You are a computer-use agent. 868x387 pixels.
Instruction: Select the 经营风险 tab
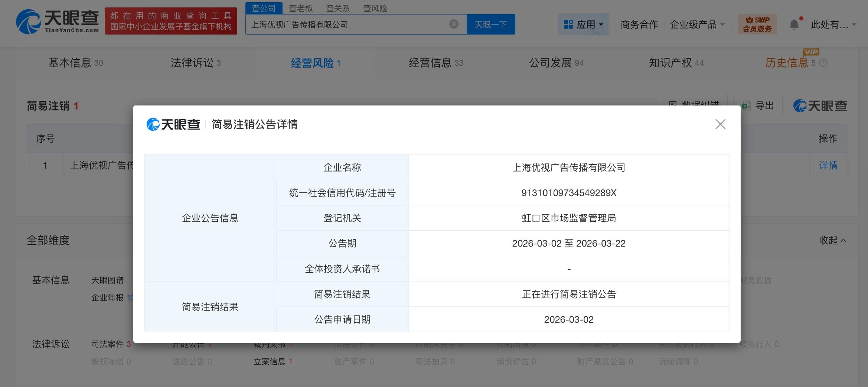316,63
